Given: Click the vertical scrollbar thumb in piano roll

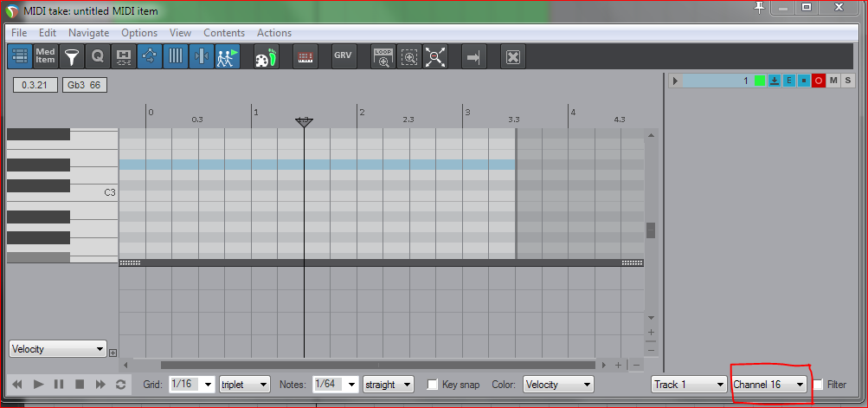Looking at the screenshot, I should [651, 230].
